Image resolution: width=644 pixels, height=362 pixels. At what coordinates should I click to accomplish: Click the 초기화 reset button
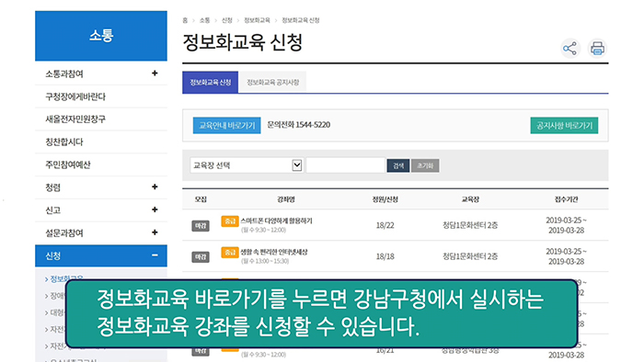click(425, 165)
